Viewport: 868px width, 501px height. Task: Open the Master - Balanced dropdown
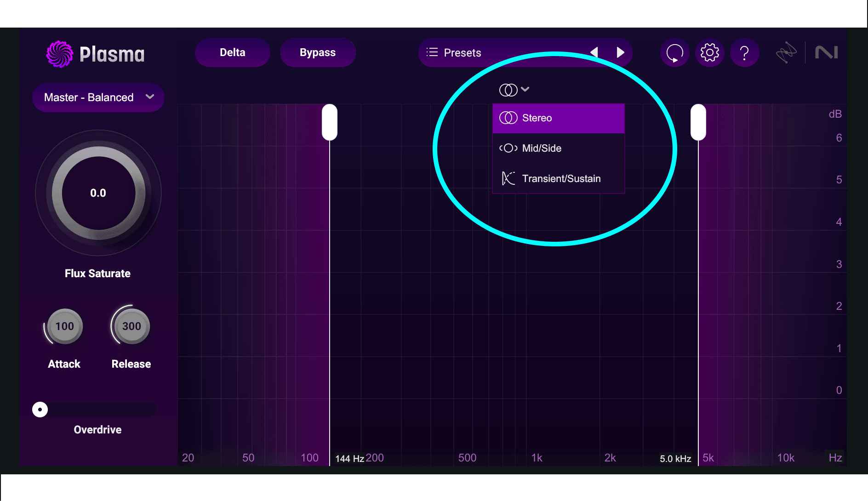pos(98,97)
